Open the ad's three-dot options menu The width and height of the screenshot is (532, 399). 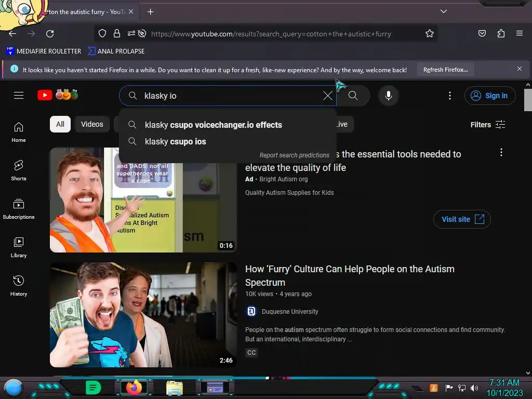coord(501,152)
